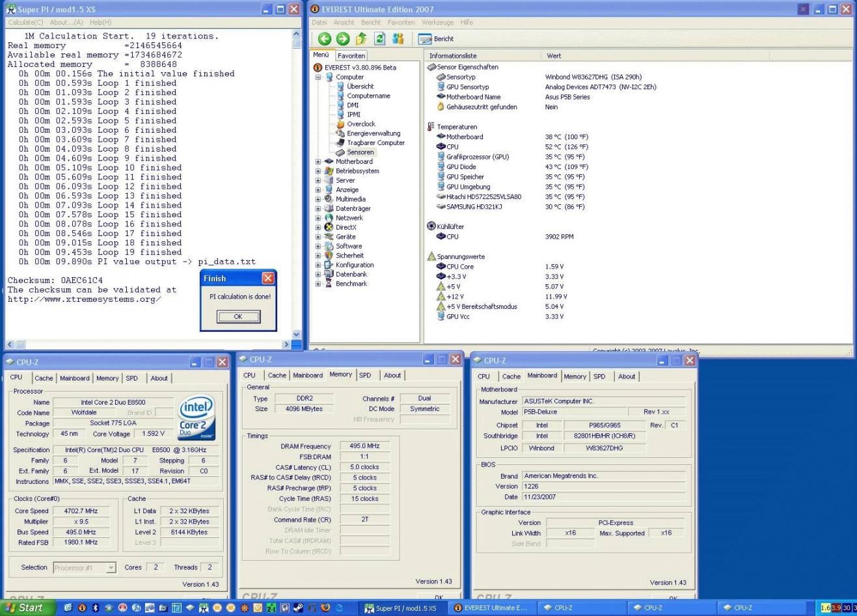Click the Firefox icon in quick launch
857x616 pixels.
click(x=325, y=608)
